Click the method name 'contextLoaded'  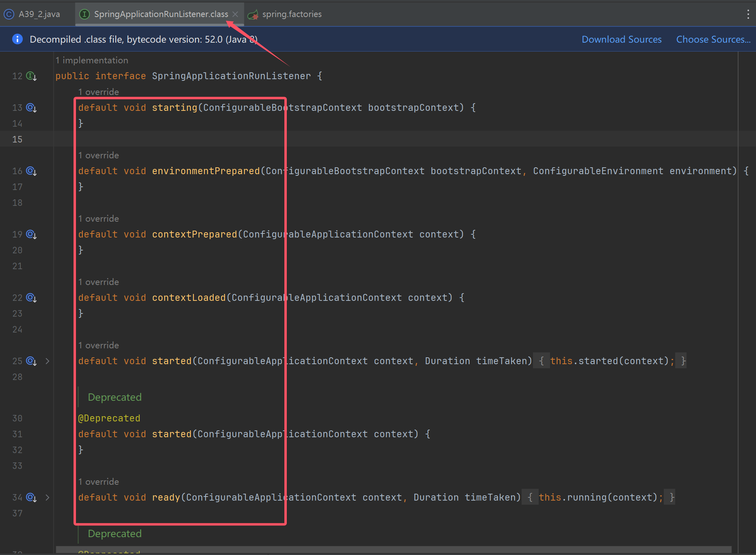(x=189, y=298)
